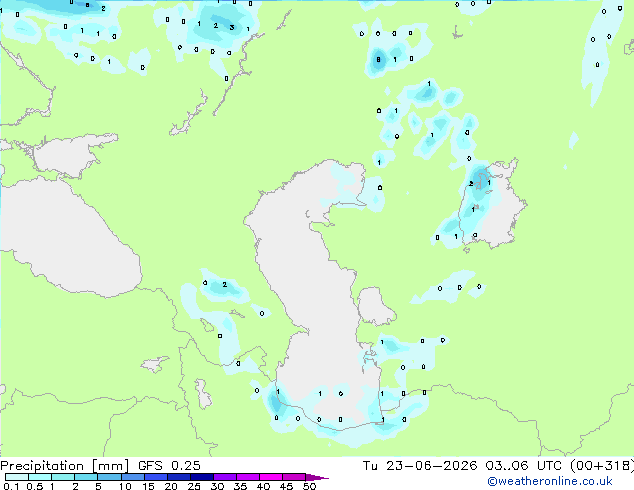The width and height of the screenshot is (634, 490).
Task: Pick the 40–45 mm magenta legend swatch
Action: coord(271,477)
